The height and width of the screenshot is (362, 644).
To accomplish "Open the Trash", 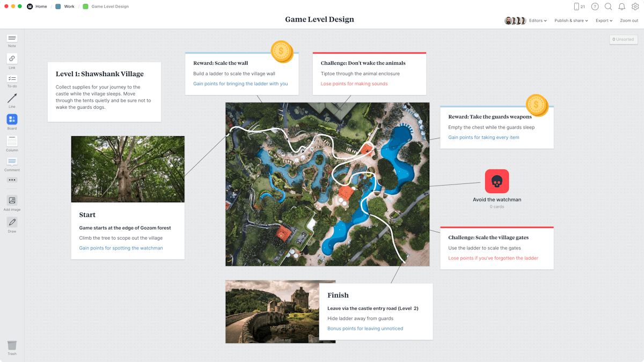I will tap(12, 346).
